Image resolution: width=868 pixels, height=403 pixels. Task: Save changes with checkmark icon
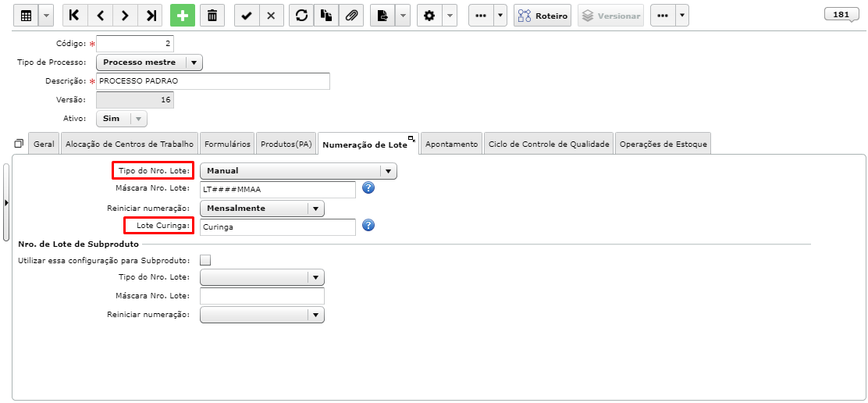tap(247, 16)
